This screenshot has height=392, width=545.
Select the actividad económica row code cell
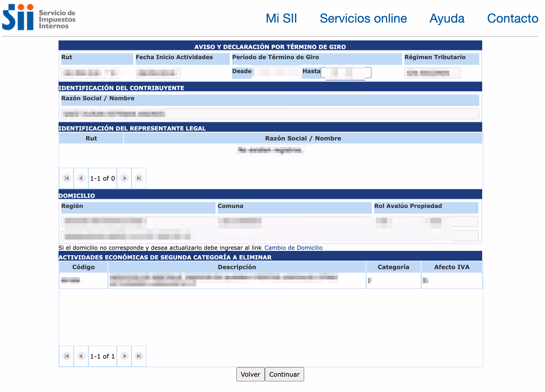[83, 280]
